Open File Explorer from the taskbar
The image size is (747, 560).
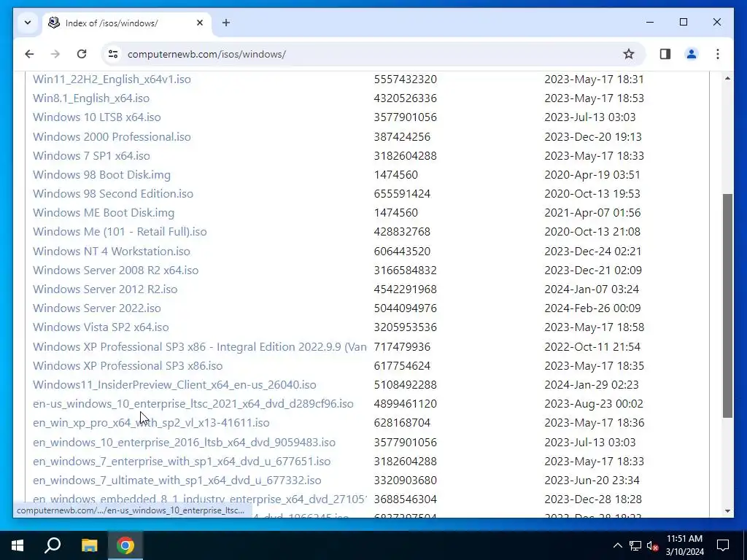click(89, 545)
